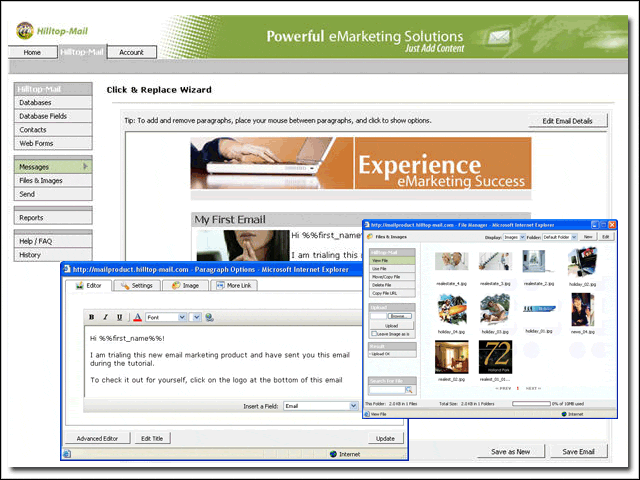Click the magnifier search icon in File Manager
640x480 pixels.
click(x=409, y=390)
